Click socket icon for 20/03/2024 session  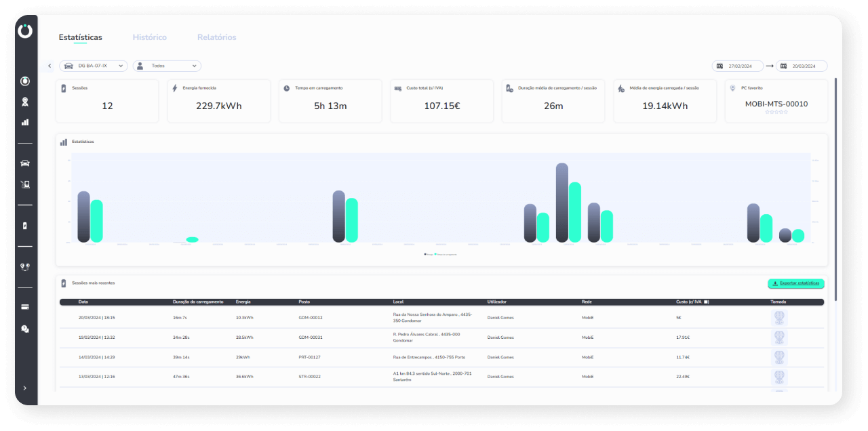tap(779, 318)
